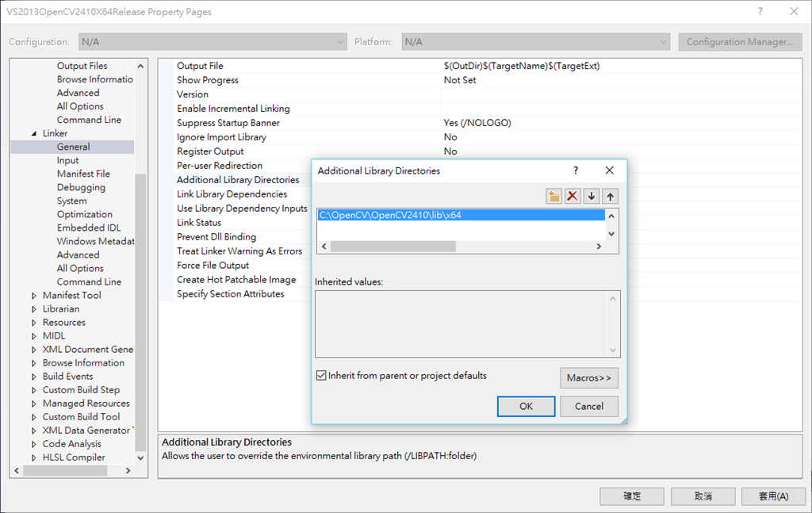Image resolution: width=812 pixels, height=513 pixels.
Task: Select the Input item under Linker
Action: tap(68, 160)
